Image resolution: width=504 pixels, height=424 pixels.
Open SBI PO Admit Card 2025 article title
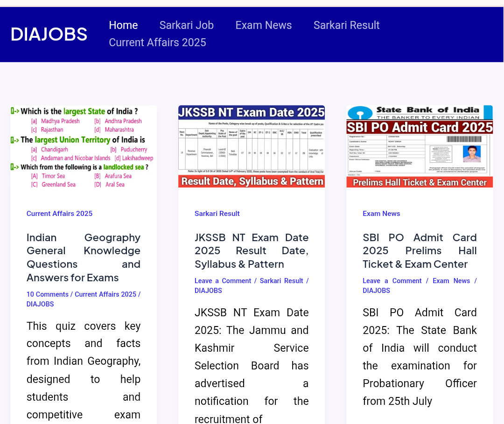coord(420,251)
